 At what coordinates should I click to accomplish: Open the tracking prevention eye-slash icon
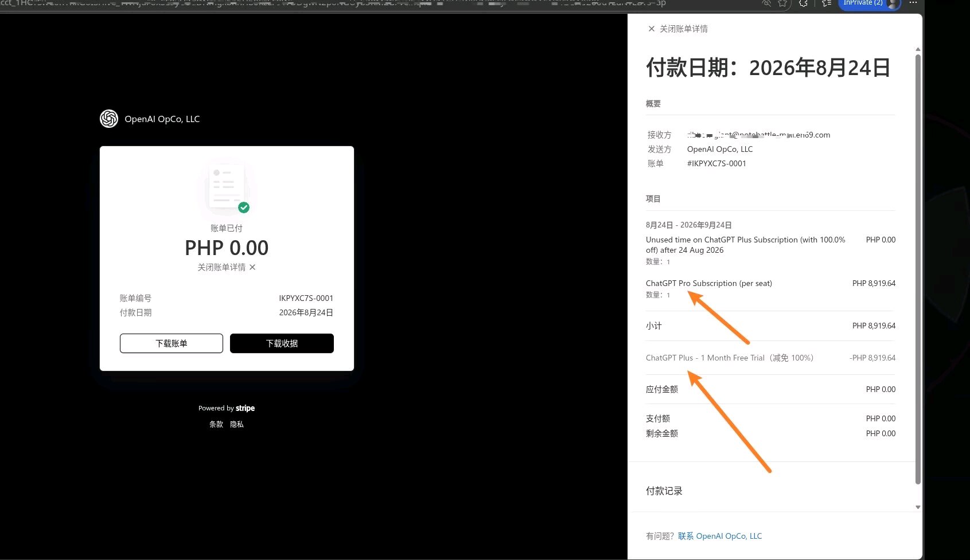766,3
